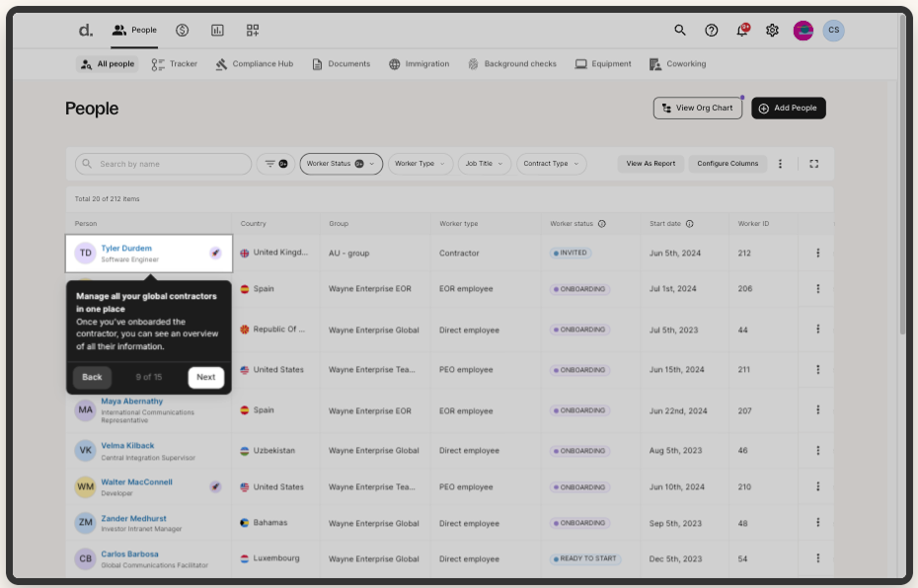Open row actions for worker ID 206
The image size is (918, 588).
(x=818, y=288)
